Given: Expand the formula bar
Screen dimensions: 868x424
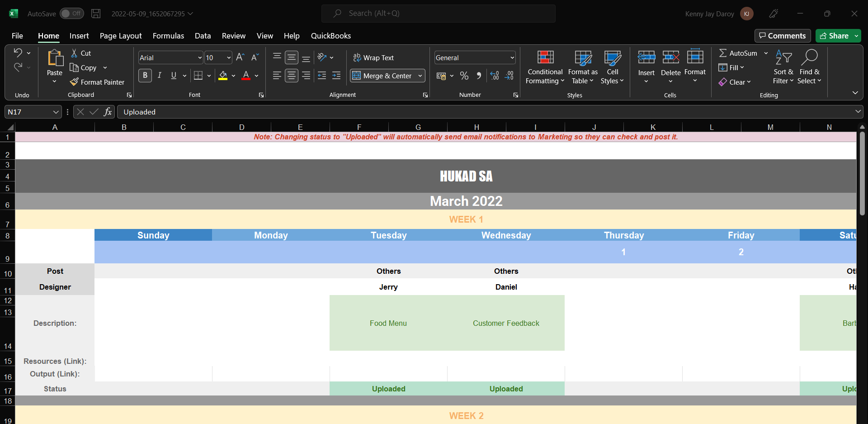Looking at the screenshot, I should 858,111.
